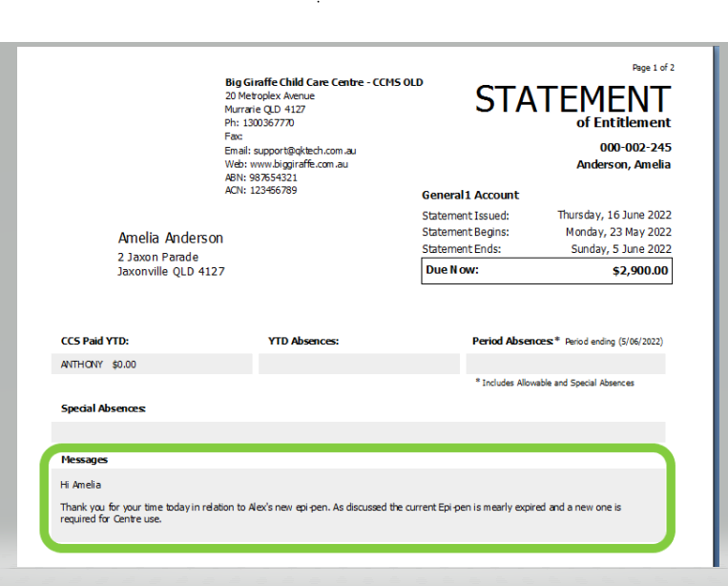Click 'Page 1 of 2' label
The height and width of the screenshot is (586, 728).
(654, 68)
